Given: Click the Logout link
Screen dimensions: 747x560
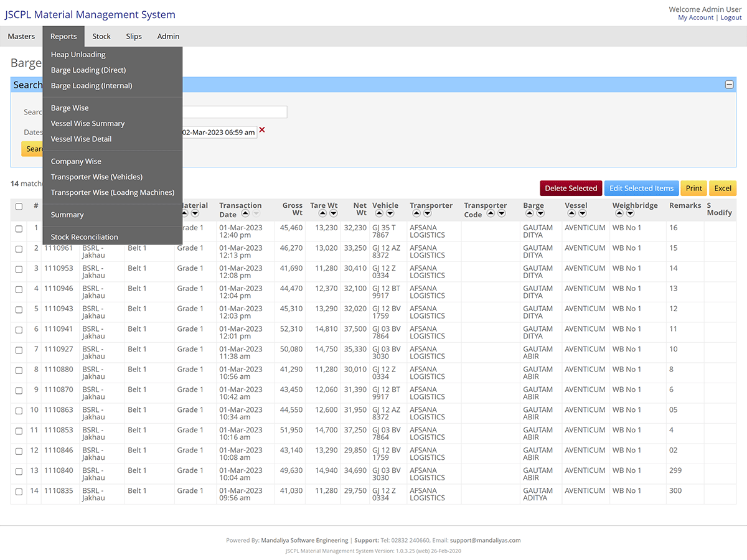Looking at the screenshot, I should point(731,17).
